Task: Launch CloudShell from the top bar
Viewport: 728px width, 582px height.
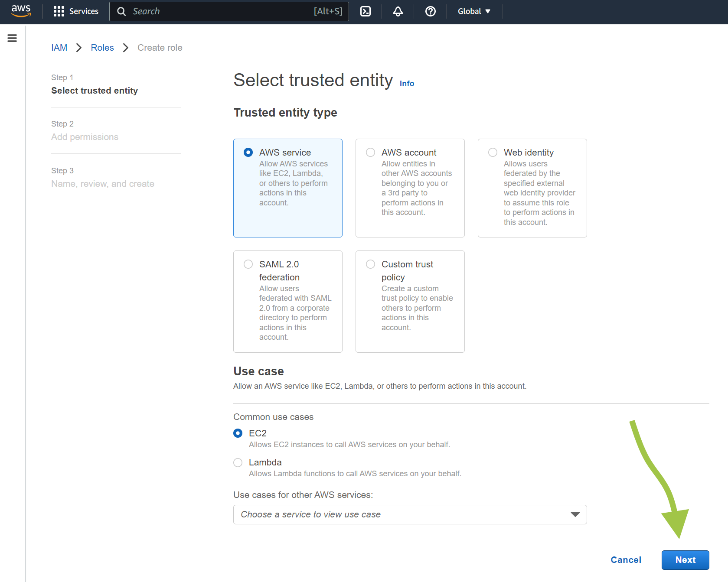Action: (x=366, y=11)
